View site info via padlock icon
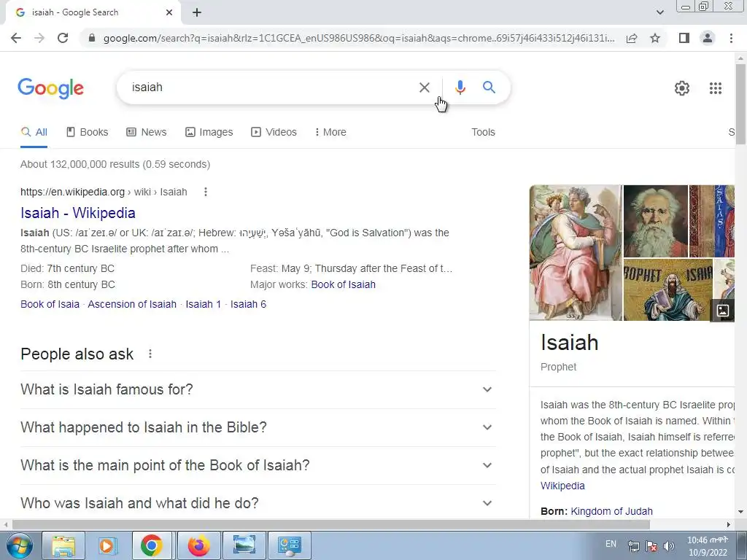This screenshot has height=560, width=747. click(x=92, y=38)
